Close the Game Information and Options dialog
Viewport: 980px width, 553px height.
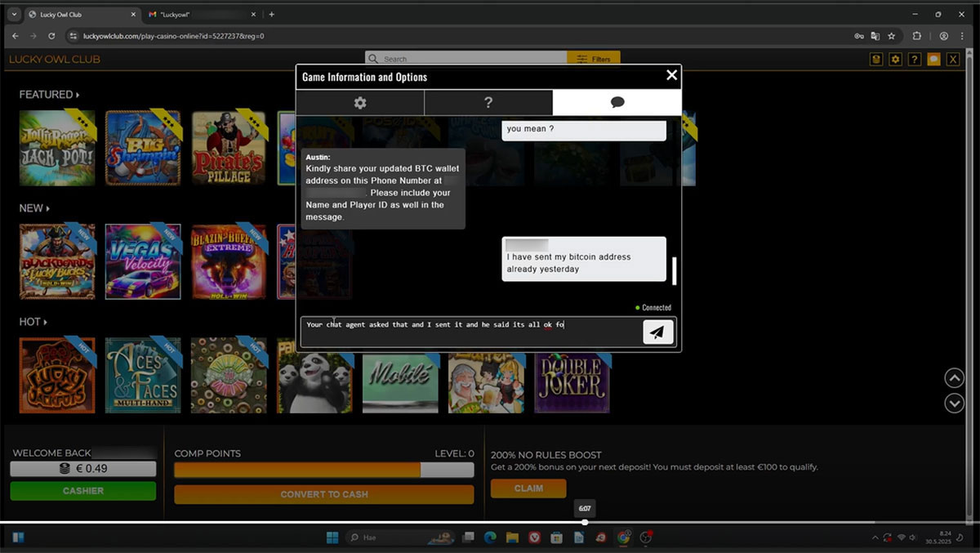coord(671,75)
